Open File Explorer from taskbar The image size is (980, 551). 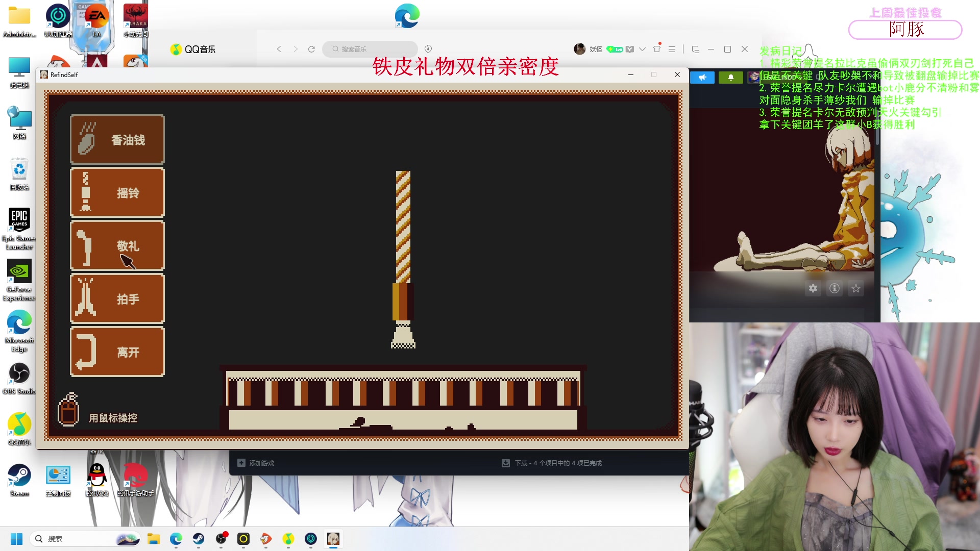point(154,539)
